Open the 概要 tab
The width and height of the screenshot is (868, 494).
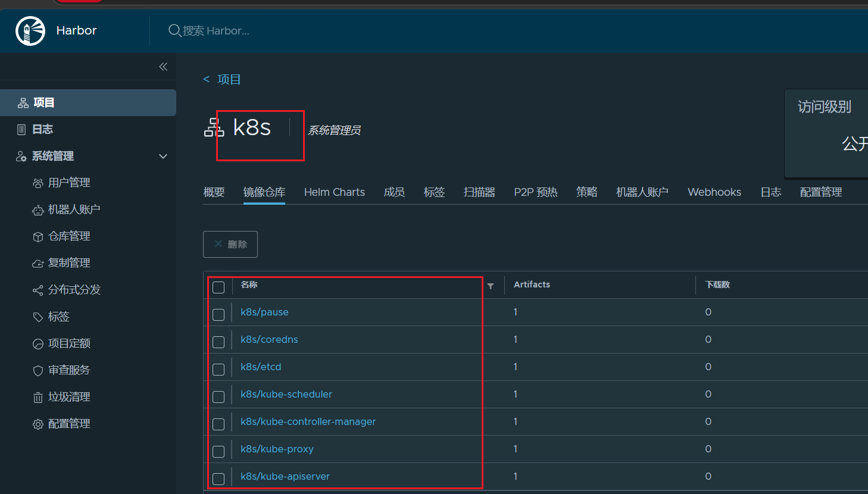(214, 192)
